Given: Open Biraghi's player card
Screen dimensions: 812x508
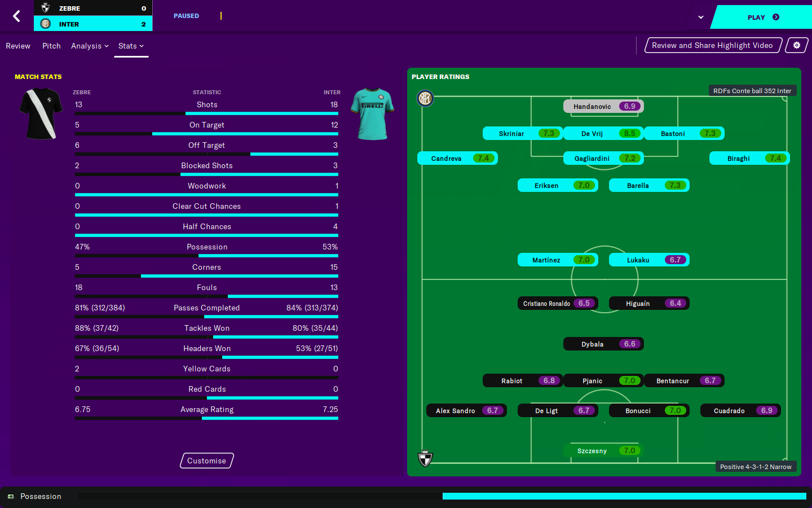Looking at the screenshot, I should 749,158.
